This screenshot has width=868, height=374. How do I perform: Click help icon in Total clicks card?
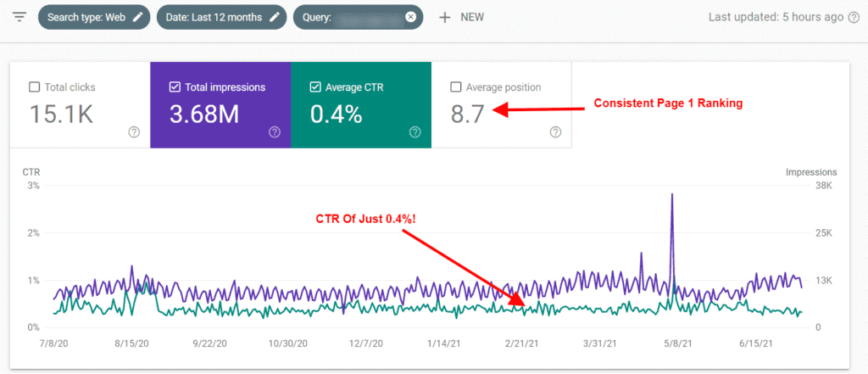tap(134, 131)
